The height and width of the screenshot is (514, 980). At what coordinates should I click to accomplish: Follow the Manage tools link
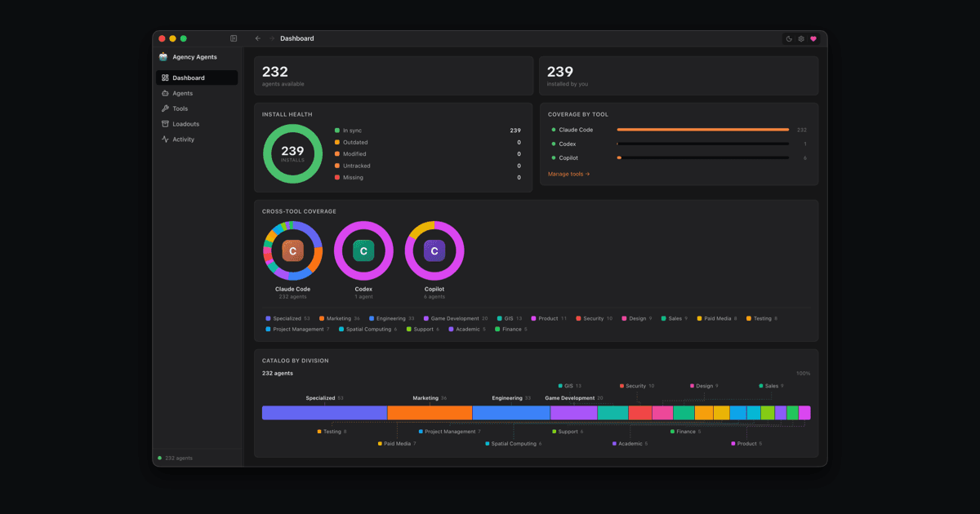[568, 174]
